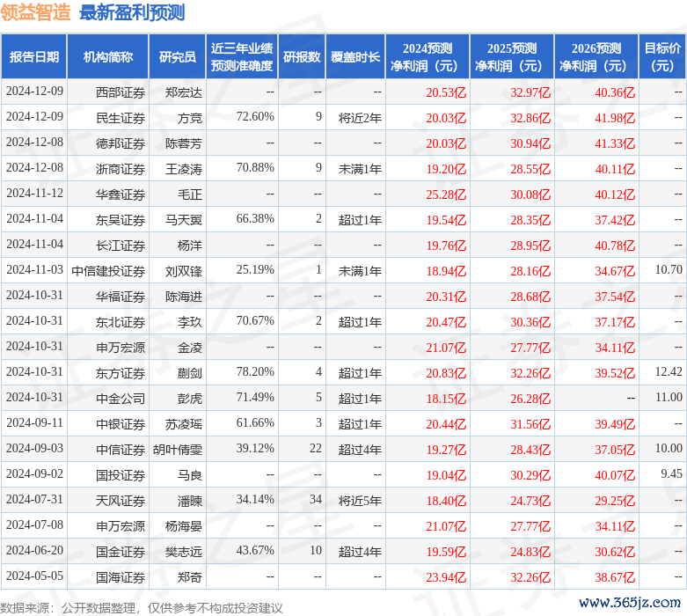The image size is (687, 616).
Task: Click 23.94亿 2024 profit value
Action: pyautogui.click(x=446, y=577)
